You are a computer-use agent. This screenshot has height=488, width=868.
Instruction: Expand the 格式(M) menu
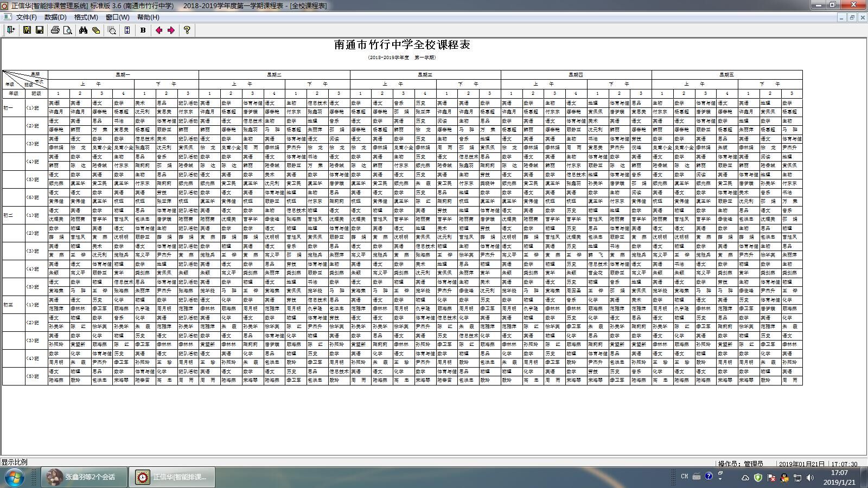[x=86, y=17]
